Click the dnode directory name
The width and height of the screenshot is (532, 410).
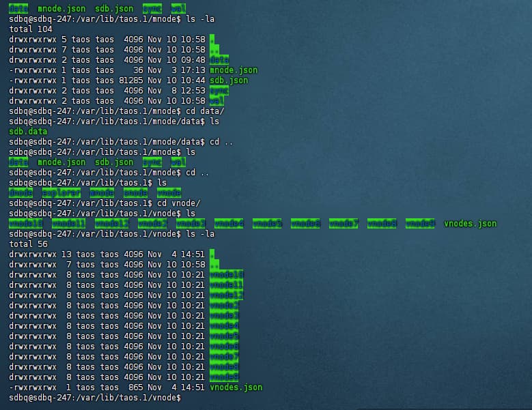click(x=20, y=193)
